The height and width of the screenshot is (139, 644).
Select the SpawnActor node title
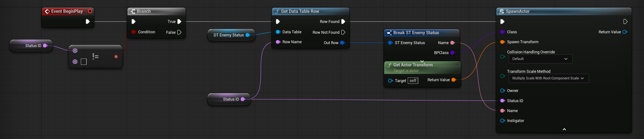pos(517,11)
